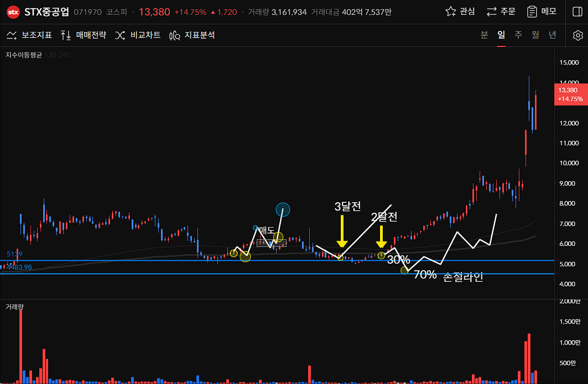Click the 10,000 price axis label

click(x=569, y=163)
